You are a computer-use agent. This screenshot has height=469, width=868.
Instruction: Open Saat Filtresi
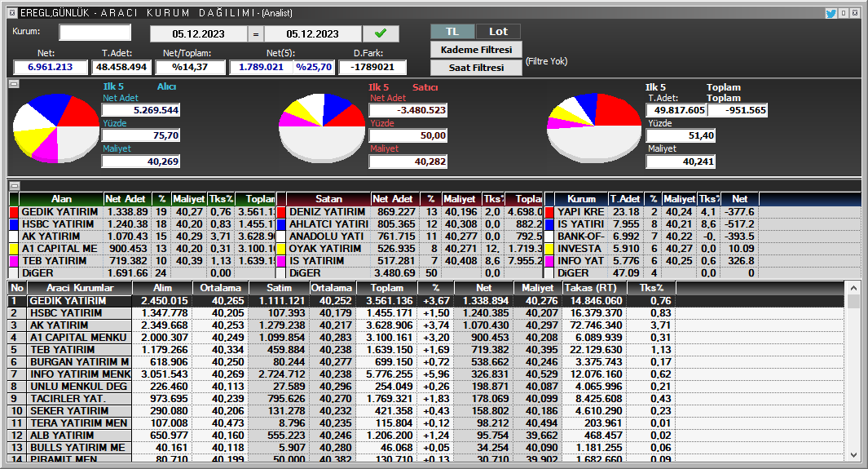[476, 68]
